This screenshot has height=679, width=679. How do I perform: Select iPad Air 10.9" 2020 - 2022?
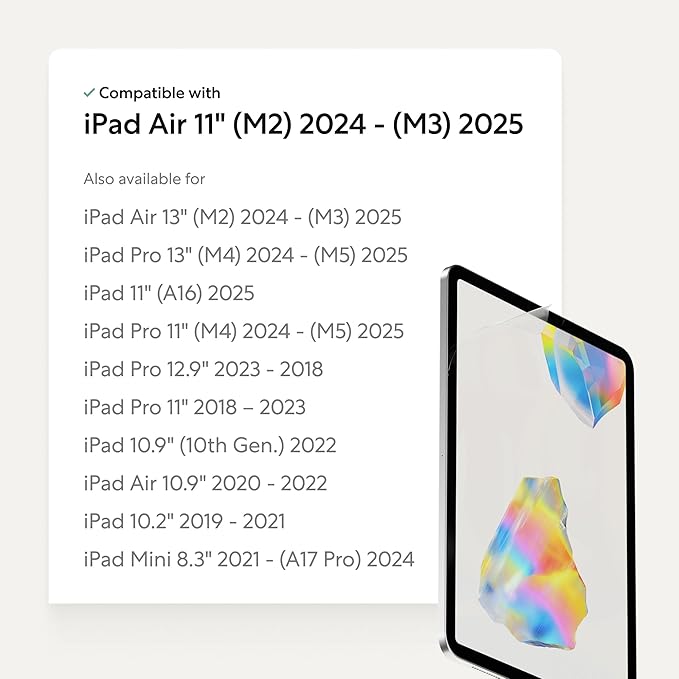point(205,483)
